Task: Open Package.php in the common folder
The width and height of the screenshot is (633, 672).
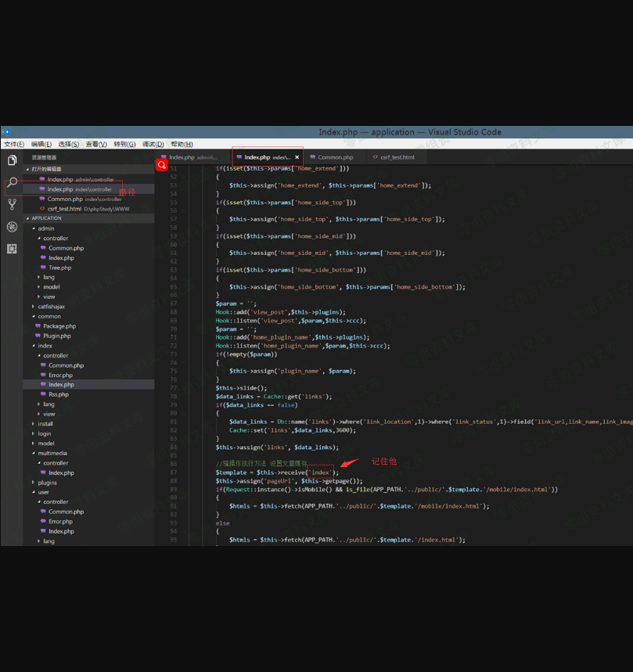Action: click(x=59, y=326)
